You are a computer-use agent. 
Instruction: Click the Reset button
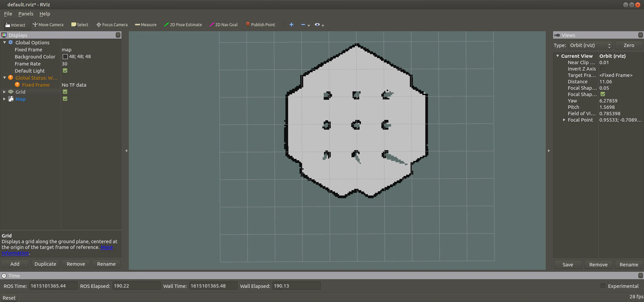pos(9,298)
